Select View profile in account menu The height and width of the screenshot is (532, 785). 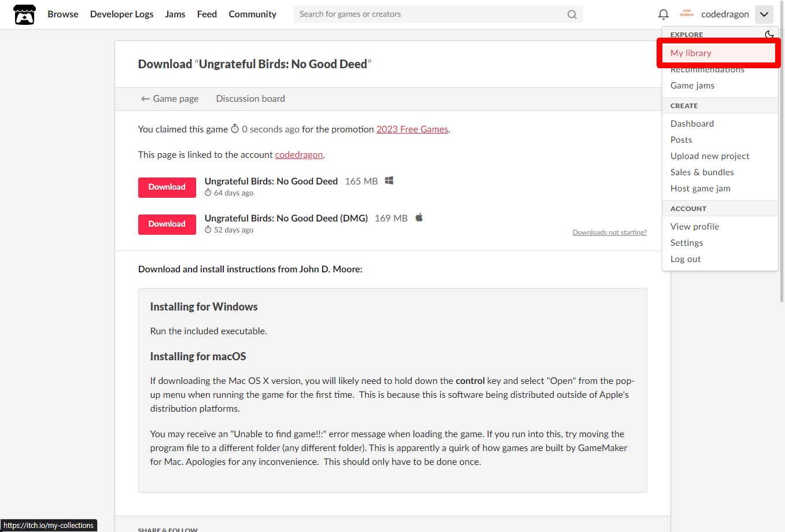coord(695,227)
